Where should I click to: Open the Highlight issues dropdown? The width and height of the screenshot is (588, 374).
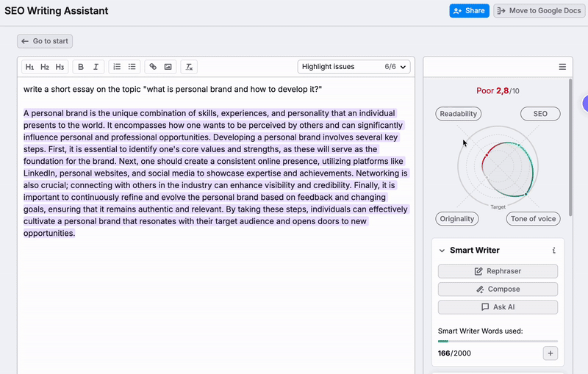[354, 67]
